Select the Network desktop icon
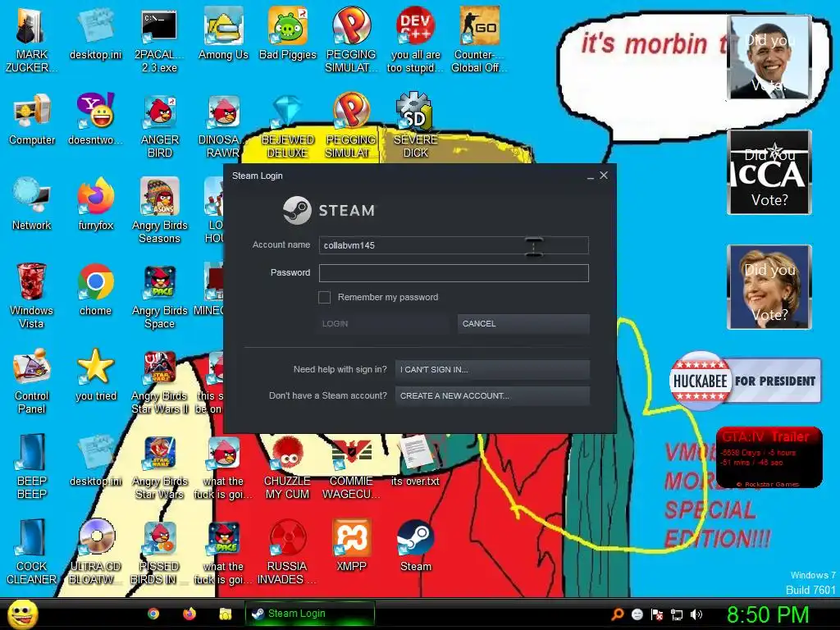Viewport: 840px width, 630px height. point(32,204)
